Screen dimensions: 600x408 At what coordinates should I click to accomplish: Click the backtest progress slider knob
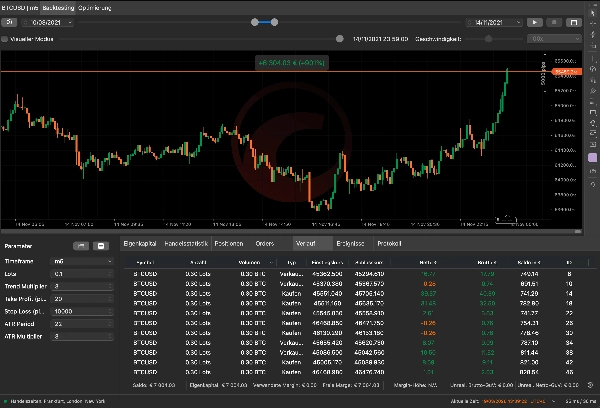(x=339, y=39)
